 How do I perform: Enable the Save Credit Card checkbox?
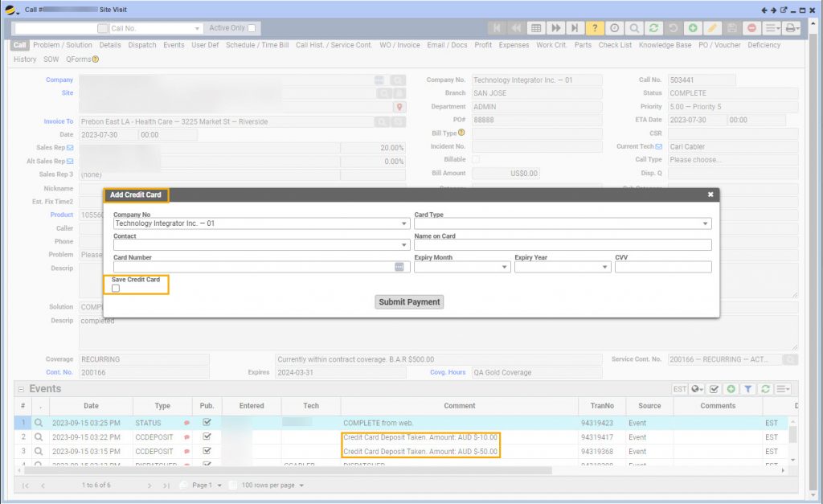click(x=117, y=288)
